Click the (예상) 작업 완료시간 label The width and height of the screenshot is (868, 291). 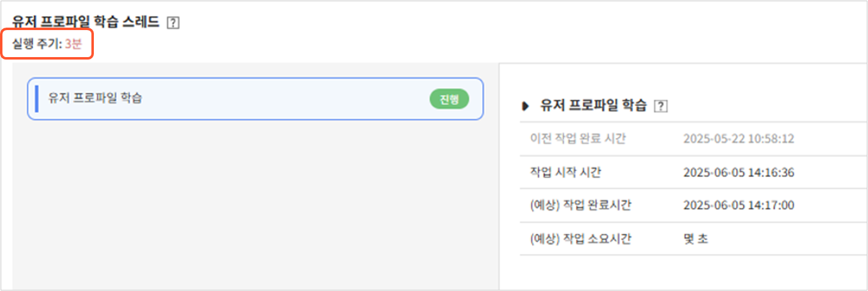tap(580, 205)
